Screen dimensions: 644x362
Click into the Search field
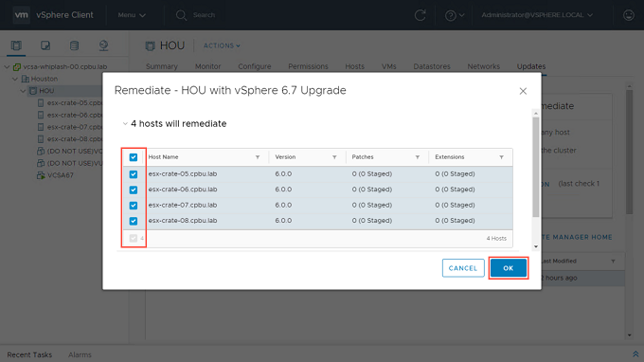205,15
